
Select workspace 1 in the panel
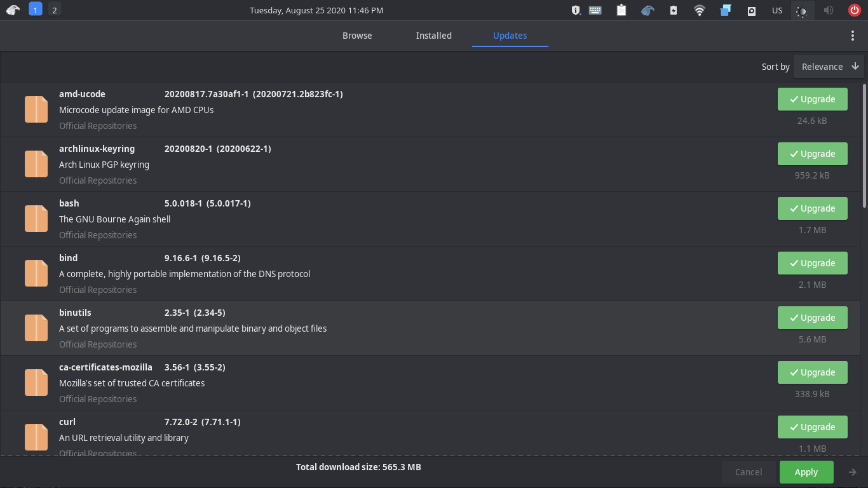pyautogui.click(x=36, y=10)
